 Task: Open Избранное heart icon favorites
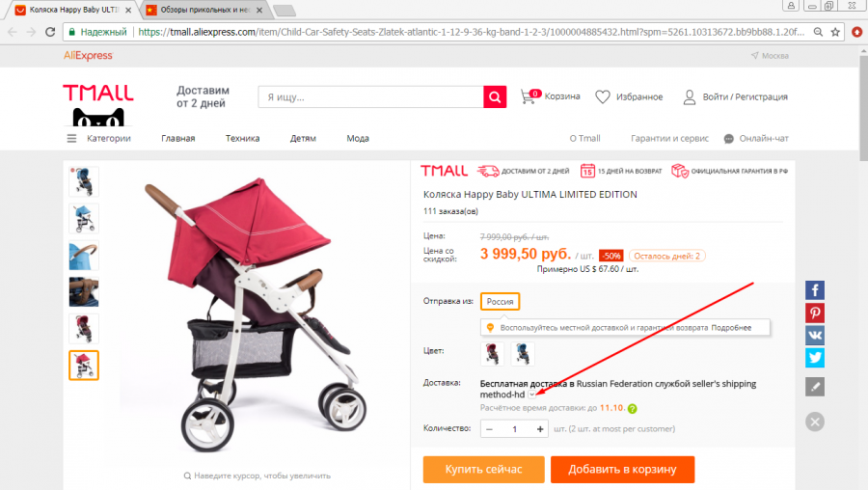602,96
